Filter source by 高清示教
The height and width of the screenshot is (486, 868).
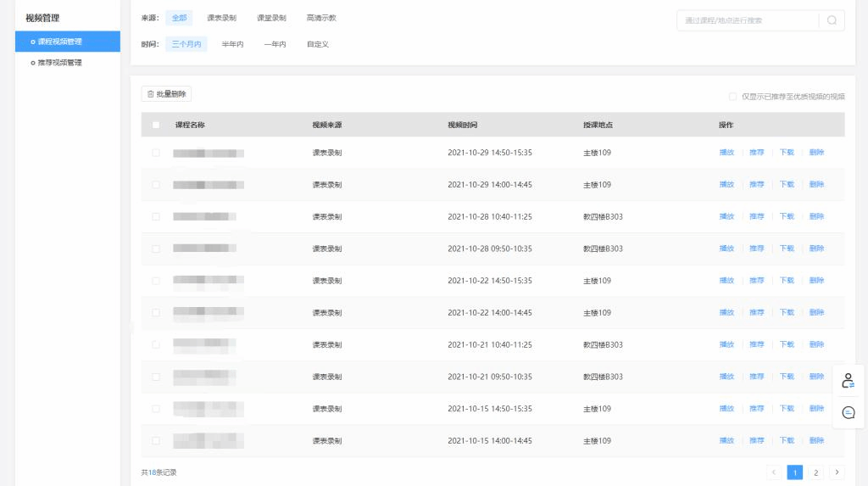point(321,18)
